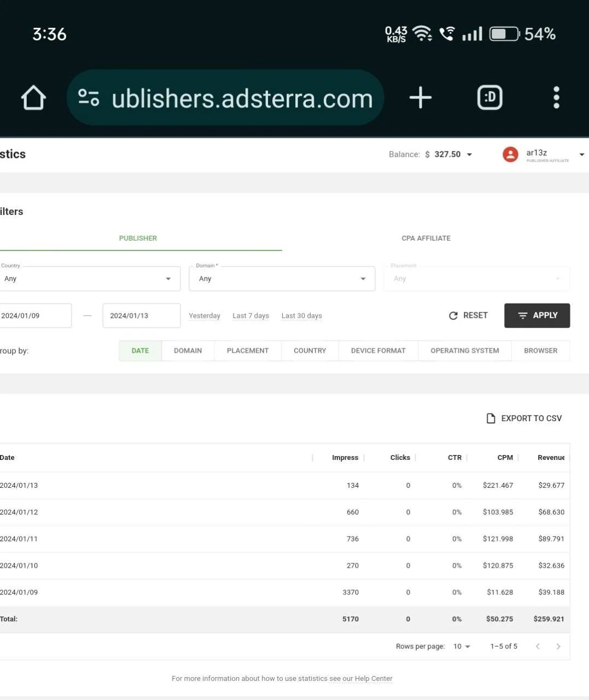The width and height of the screenshot is (589, 700).
Task: Expand the Balance dropdown arrow
Action: 469,155
